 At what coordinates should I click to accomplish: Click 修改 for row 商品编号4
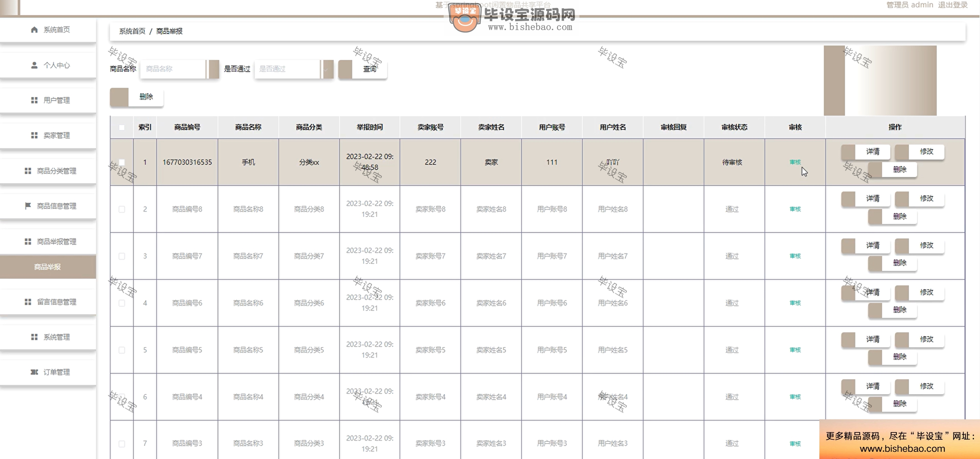click(920, 386)
